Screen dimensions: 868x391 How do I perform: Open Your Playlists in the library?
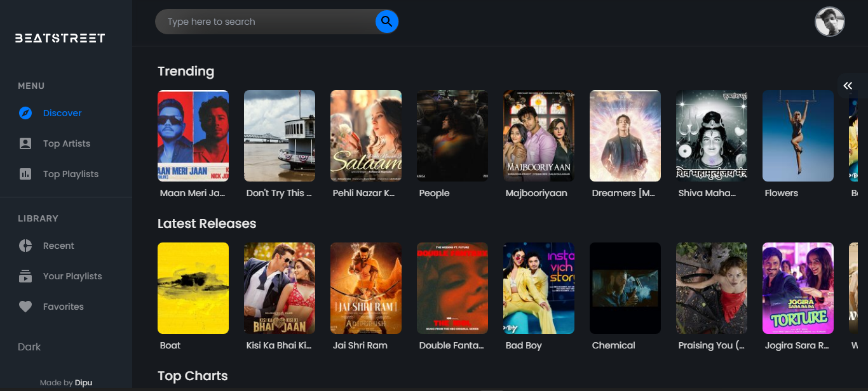[72, 276]
